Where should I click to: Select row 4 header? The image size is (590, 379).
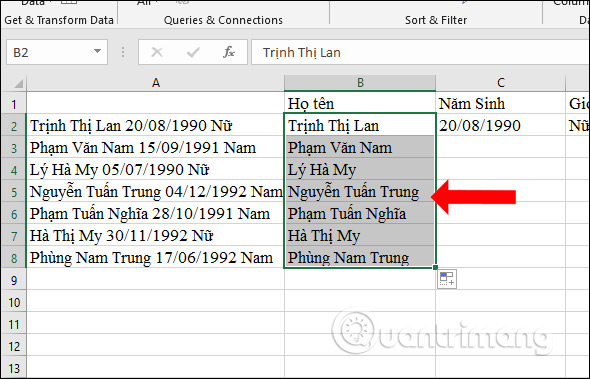pos(14,170)
